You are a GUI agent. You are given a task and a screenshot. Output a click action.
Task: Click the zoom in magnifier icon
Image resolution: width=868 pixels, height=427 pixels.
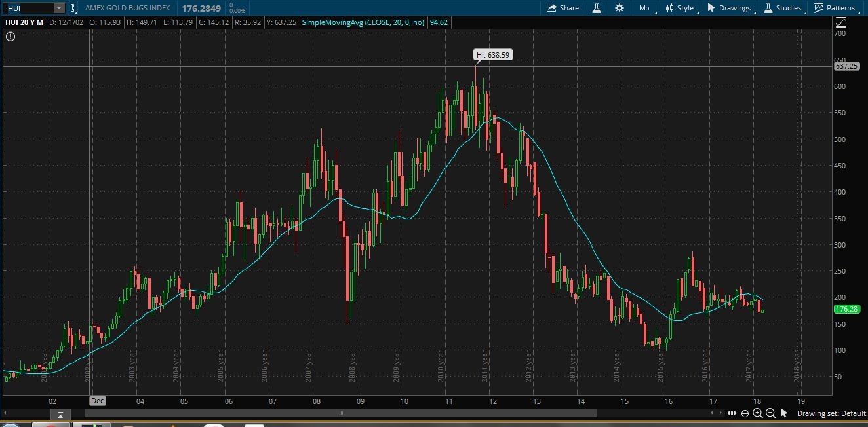pos(758,413)
